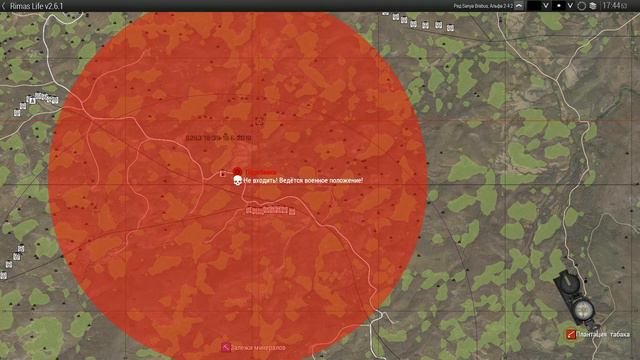The image size is (640, 360).
Task: Click the tobacco plantation icon
Action: (571, 334)
